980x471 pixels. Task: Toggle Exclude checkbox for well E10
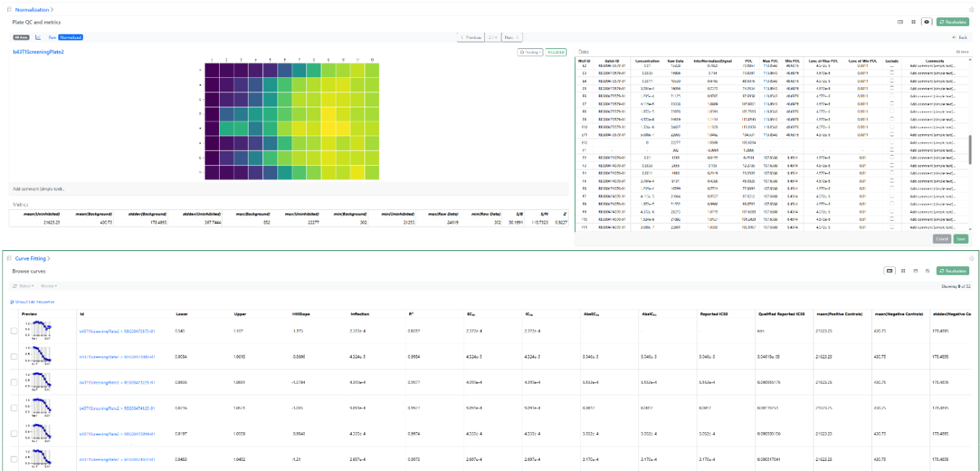coord(891,126)
